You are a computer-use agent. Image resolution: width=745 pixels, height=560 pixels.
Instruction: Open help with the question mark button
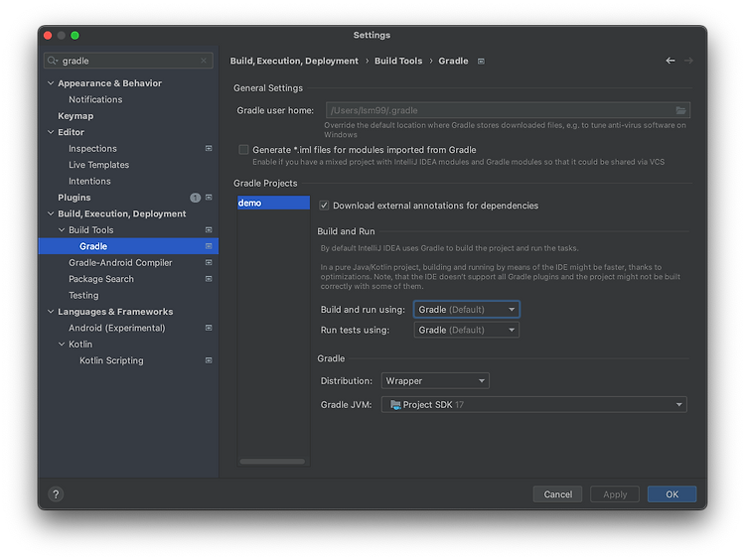pyautogui.click(x=56, y=494)
